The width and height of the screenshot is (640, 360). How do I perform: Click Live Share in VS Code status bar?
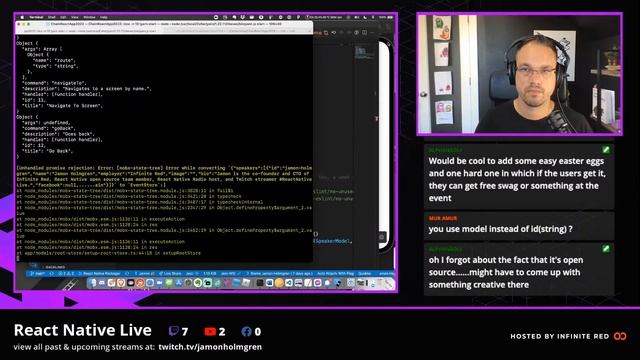pyautogui.click(x=170, y=273)
